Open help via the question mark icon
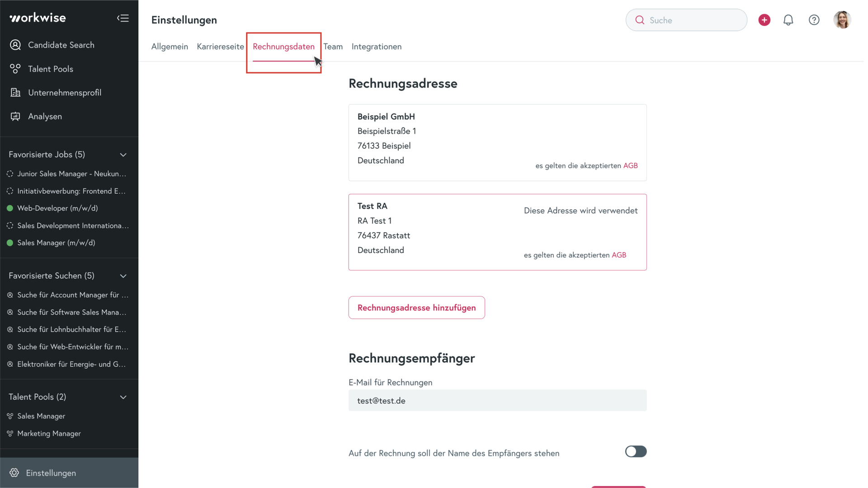The width and height of the screenshot is (868, 488). point(814,20)
